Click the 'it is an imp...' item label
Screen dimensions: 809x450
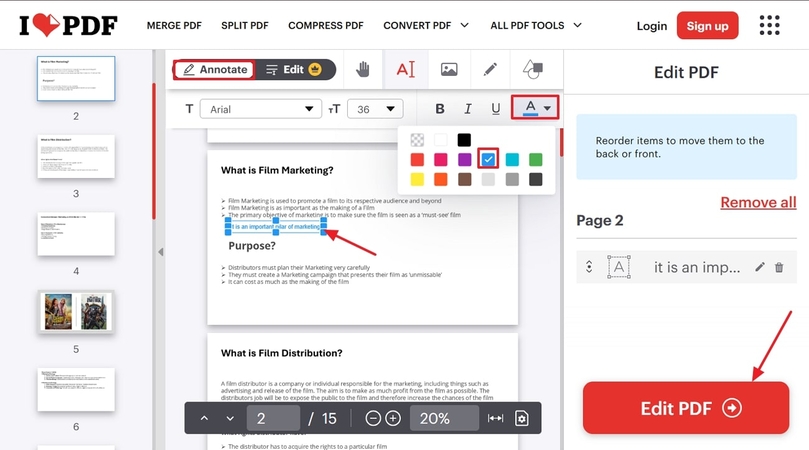coord(697,267)
